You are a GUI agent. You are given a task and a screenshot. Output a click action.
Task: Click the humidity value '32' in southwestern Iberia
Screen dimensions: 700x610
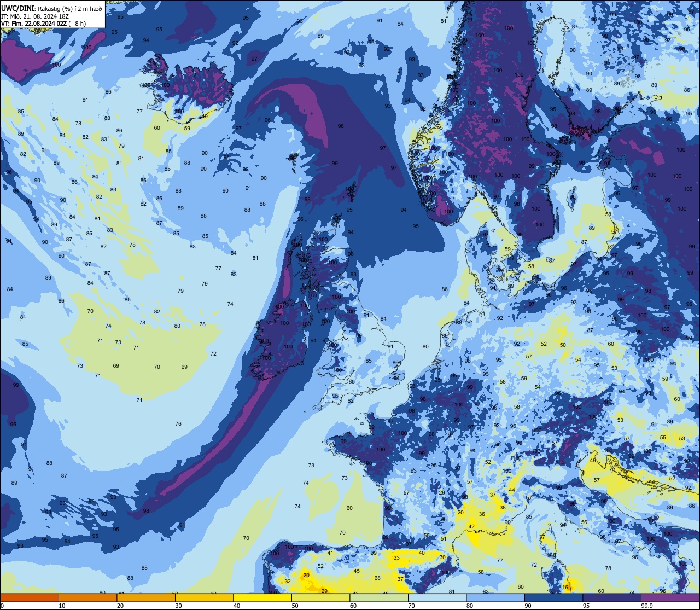click(288, 581)
